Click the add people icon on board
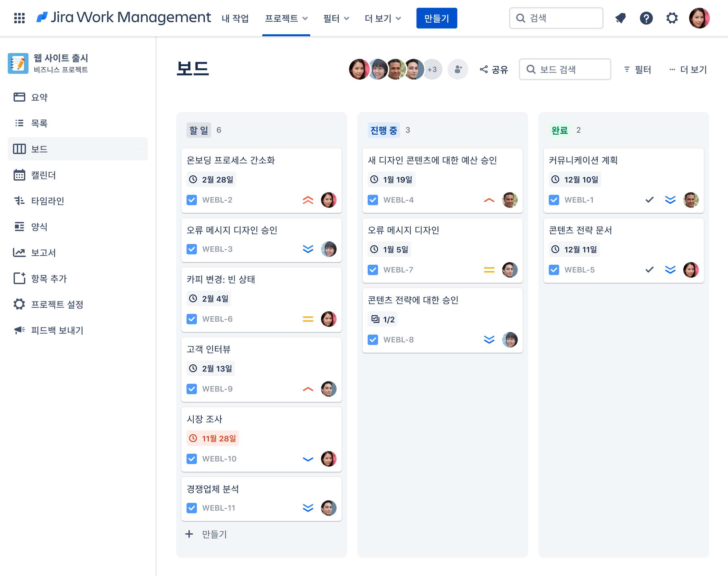The width and height of the screenshot is (728, 576). pos(458,70)
